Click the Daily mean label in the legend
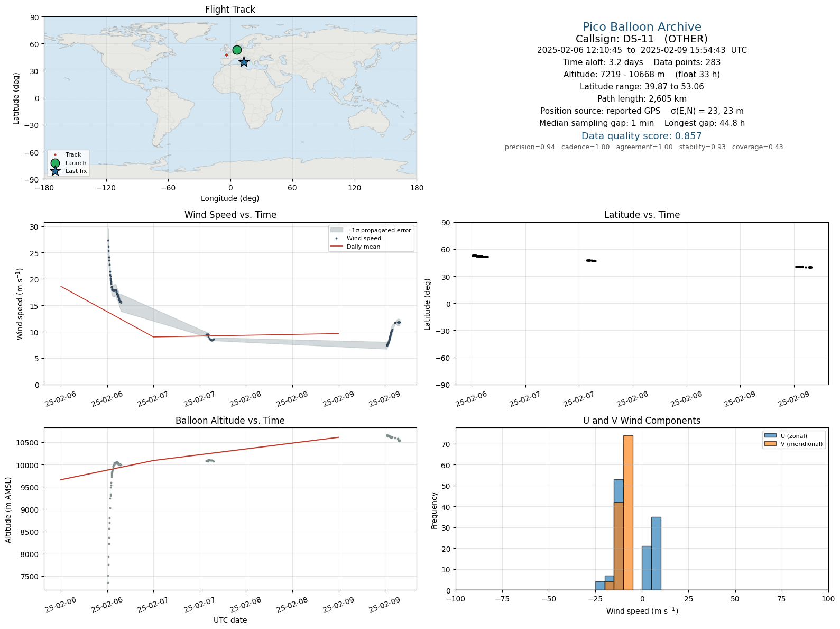Viewport: 840px width, 629px height. click(364, 247)
